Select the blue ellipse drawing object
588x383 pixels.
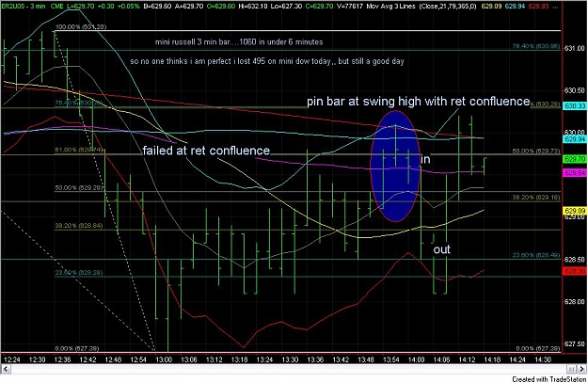pos(395,166)
